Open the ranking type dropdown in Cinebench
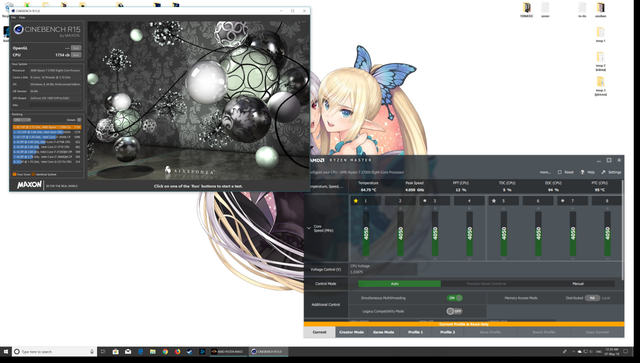 (x=22, y=120)
